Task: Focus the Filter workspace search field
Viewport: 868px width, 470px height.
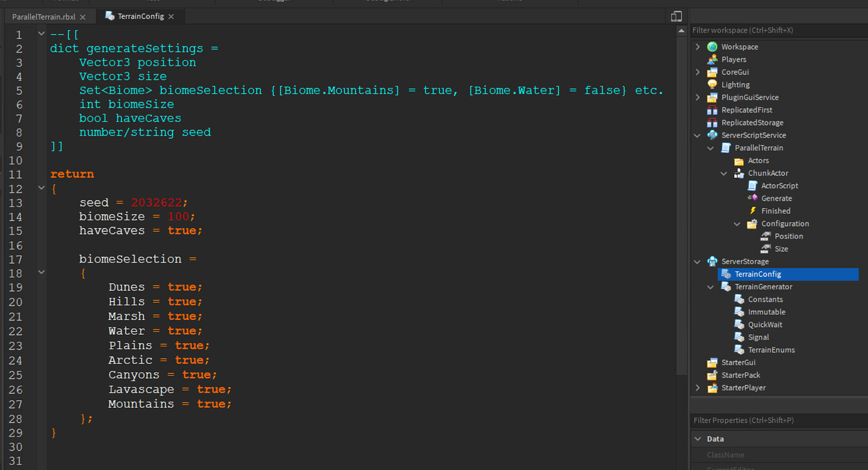Action: click(779, 30)
